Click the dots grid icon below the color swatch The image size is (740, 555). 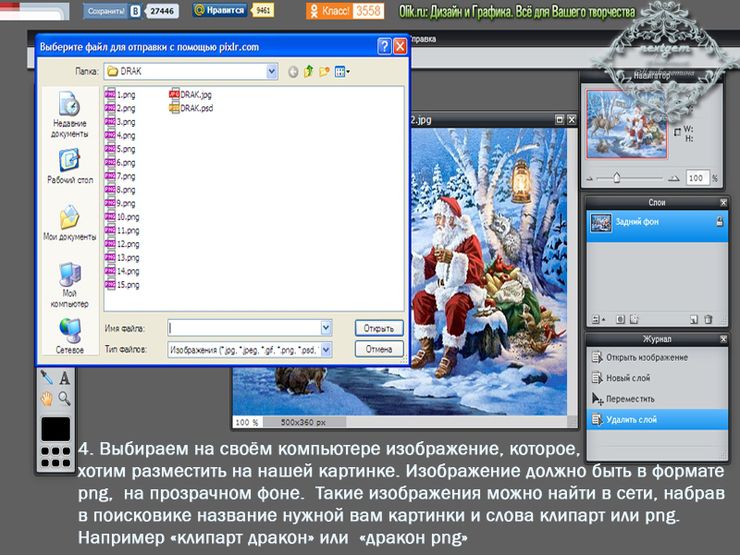55,457
